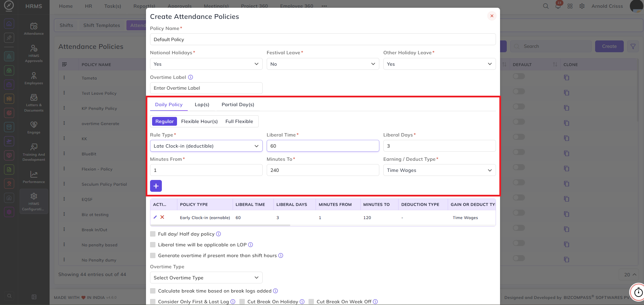Open the Festival Leave dropdown

(323, 64)
